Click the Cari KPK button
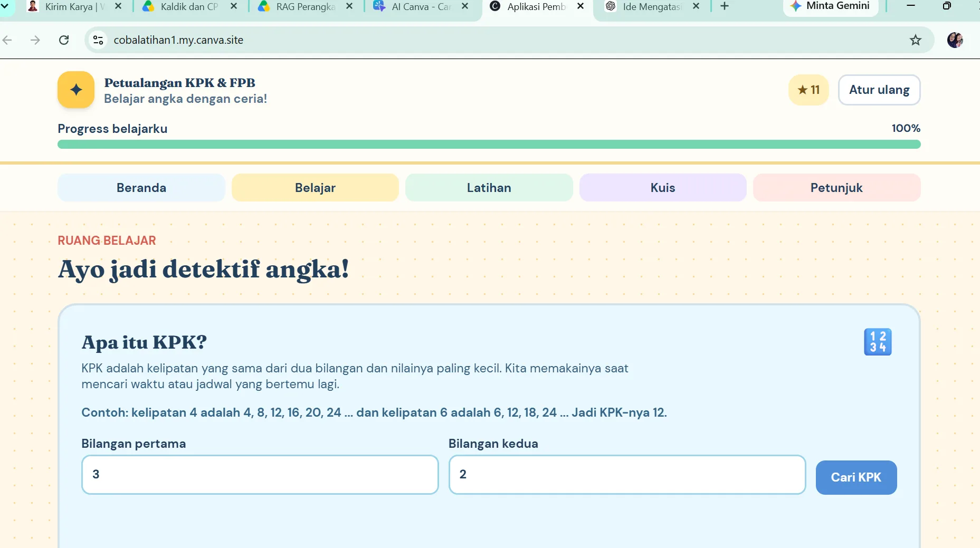980x548 pixels. click(856, 477)
